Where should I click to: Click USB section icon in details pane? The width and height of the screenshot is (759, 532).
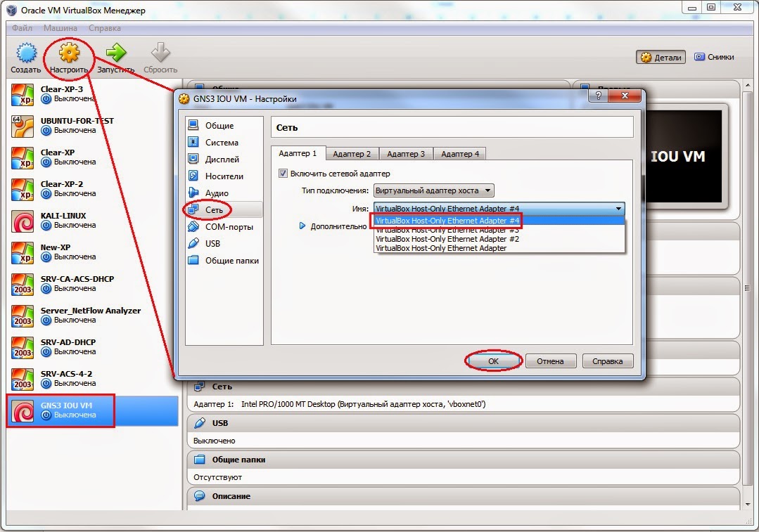[200, 423]
